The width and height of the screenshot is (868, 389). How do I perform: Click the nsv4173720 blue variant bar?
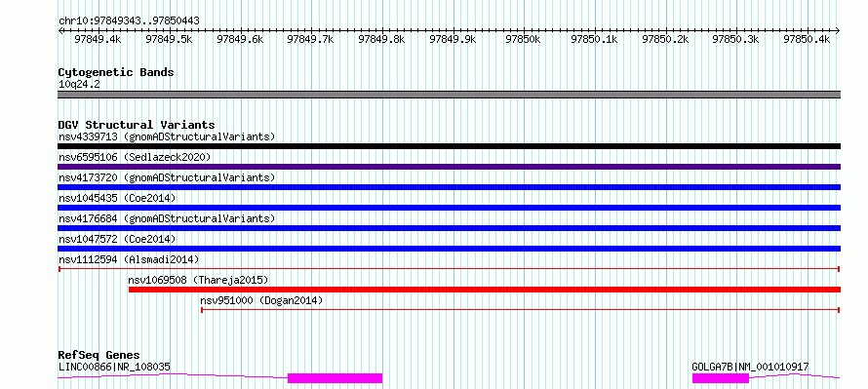click(449, 187)
